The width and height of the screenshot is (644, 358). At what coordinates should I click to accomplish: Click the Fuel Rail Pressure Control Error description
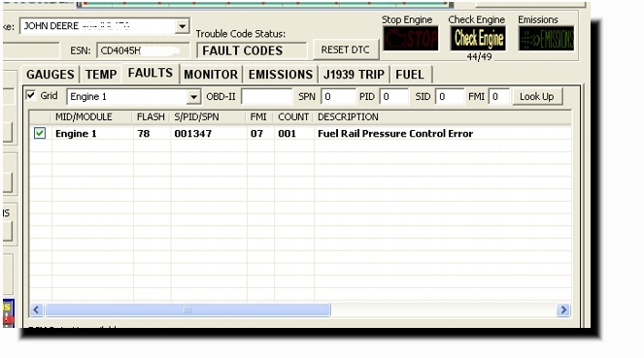[395, 134]
